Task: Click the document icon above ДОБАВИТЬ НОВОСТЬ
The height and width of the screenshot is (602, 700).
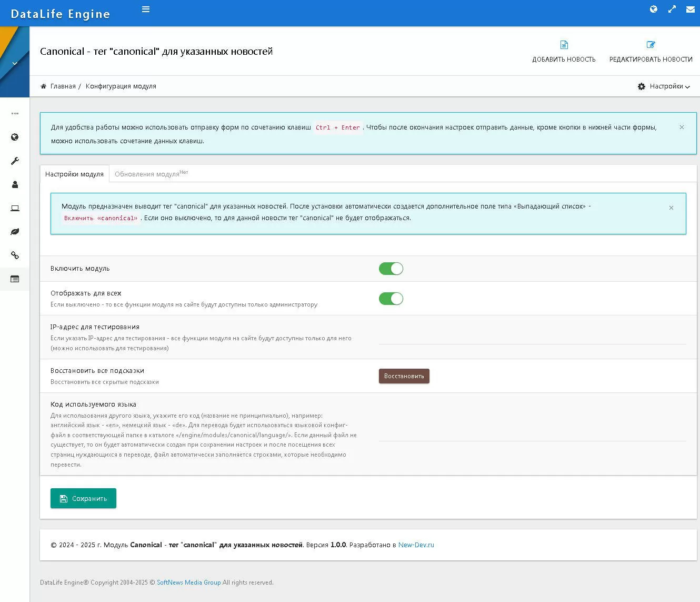Action: [x=564, y=45]
